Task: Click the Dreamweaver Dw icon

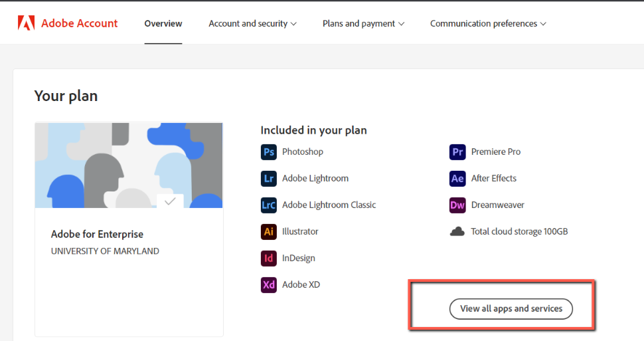Action: coord(457,205)
